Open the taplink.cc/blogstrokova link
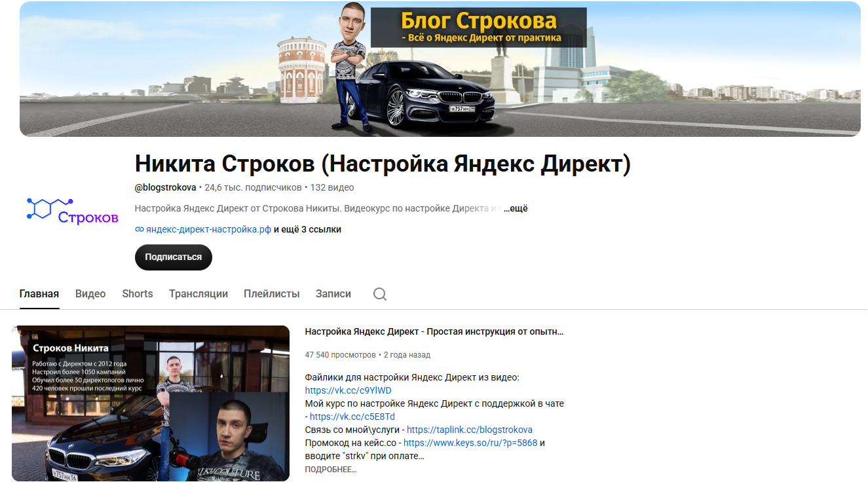The height and width of the screenshot is (484, 868). click(x=470, y=430)
